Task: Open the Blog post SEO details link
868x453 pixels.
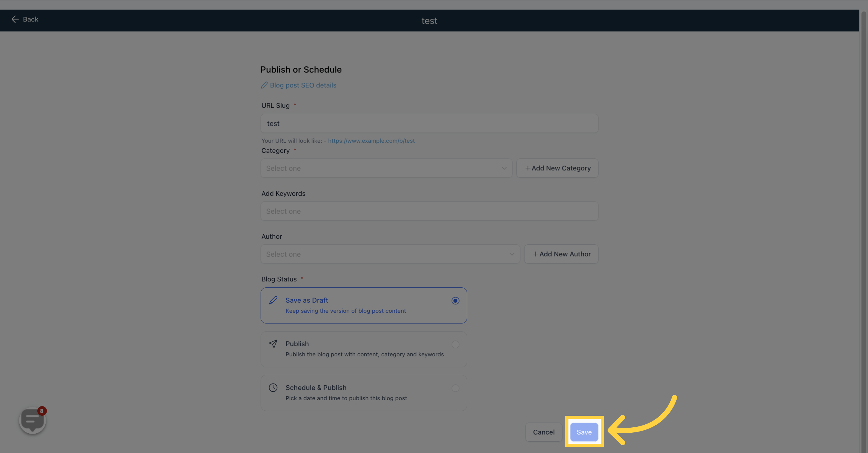Action: pyautogui.click(x=303, y=85)
